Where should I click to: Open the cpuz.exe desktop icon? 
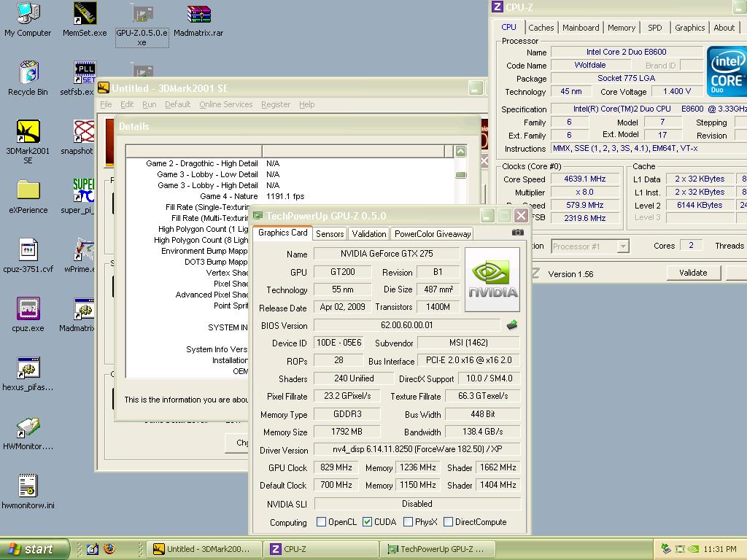pos(28,309)
